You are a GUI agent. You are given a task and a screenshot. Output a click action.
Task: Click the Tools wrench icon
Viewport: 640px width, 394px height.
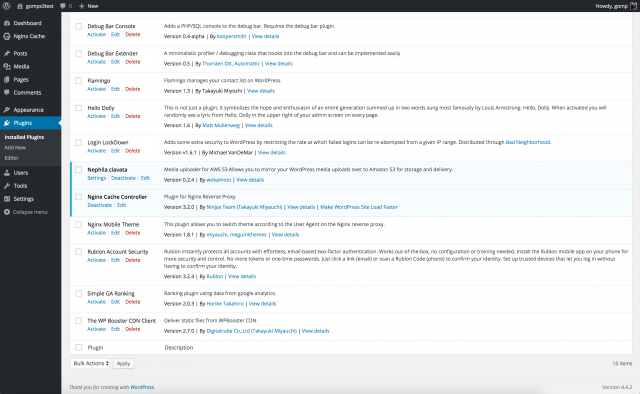[7, 186]
